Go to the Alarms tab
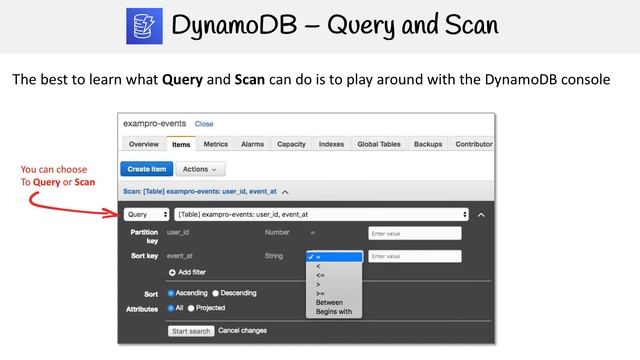The width and height of the screenshot is (640, 360). 252,144
